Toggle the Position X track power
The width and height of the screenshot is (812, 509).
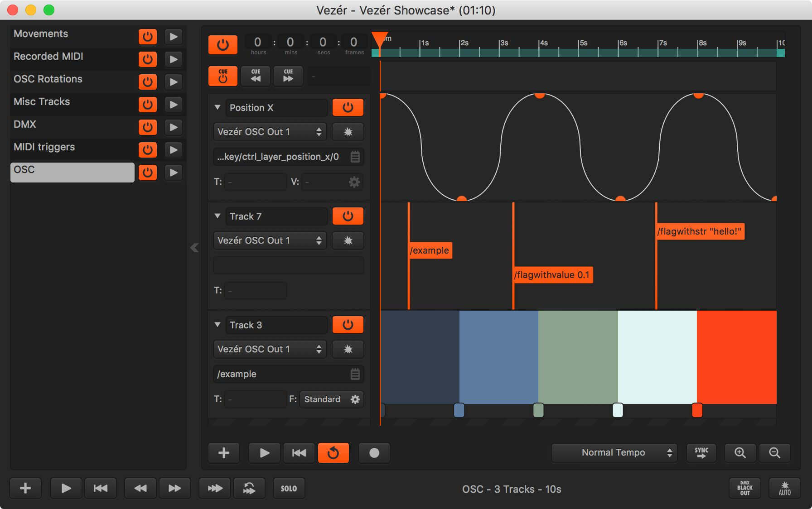[348, 107]
